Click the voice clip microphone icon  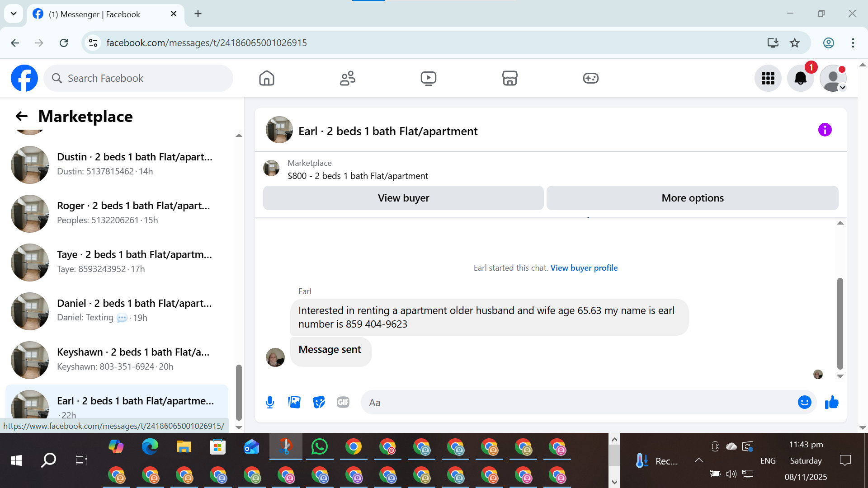pos(270,402)
